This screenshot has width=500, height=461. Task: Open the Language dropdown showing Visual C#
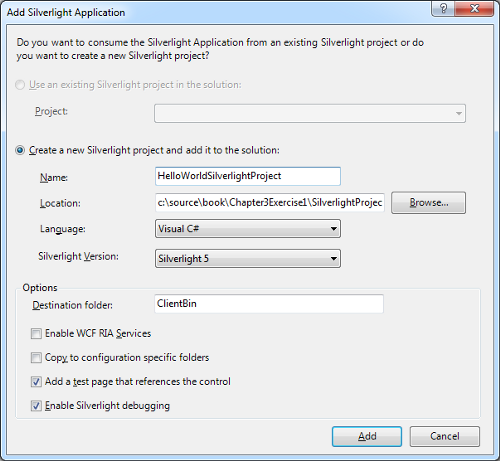tap(248, 229)
